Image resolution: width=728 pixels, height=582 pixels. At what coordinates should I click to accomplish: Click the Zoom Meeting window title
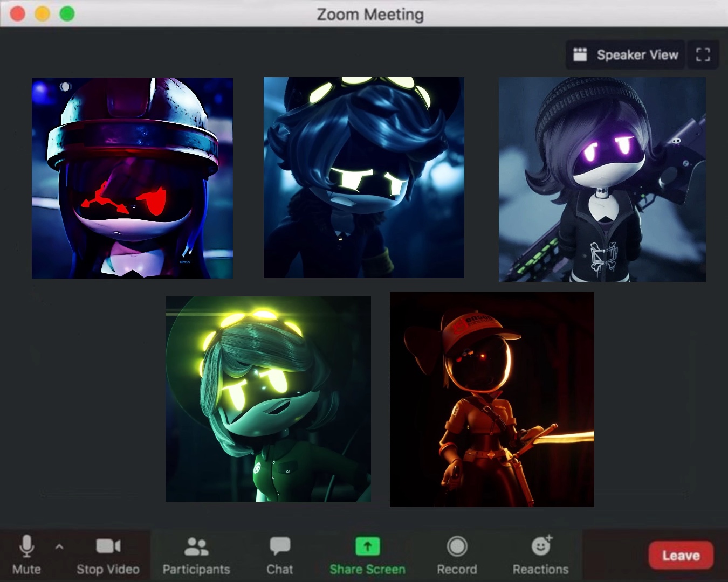click(370, 14)
